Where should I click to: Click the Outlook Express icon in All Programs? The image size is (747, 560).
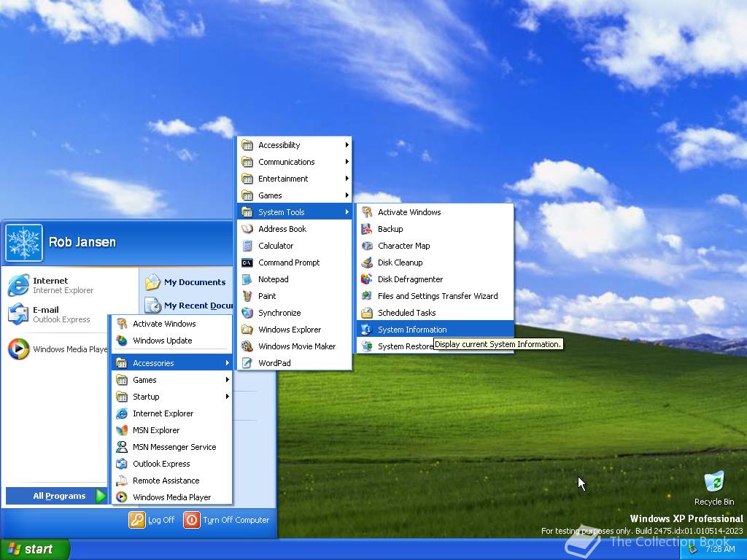pos(122,464)
